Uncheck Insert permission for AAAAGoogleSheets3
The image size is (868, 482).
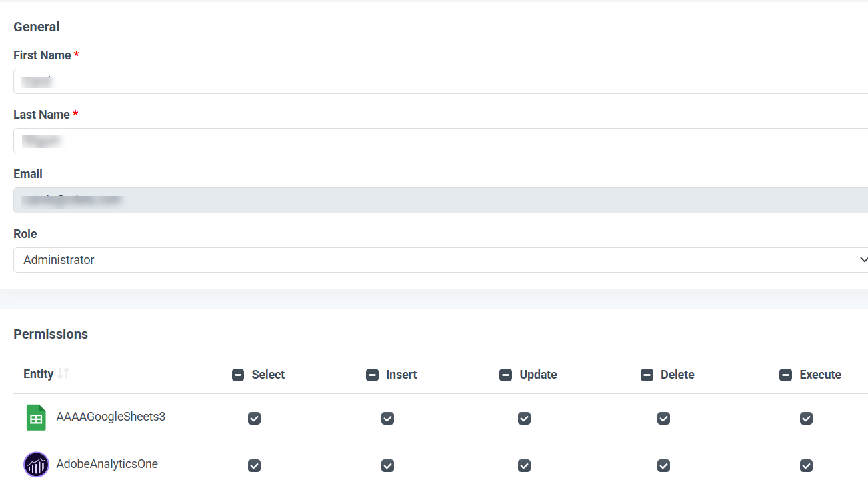387,418
